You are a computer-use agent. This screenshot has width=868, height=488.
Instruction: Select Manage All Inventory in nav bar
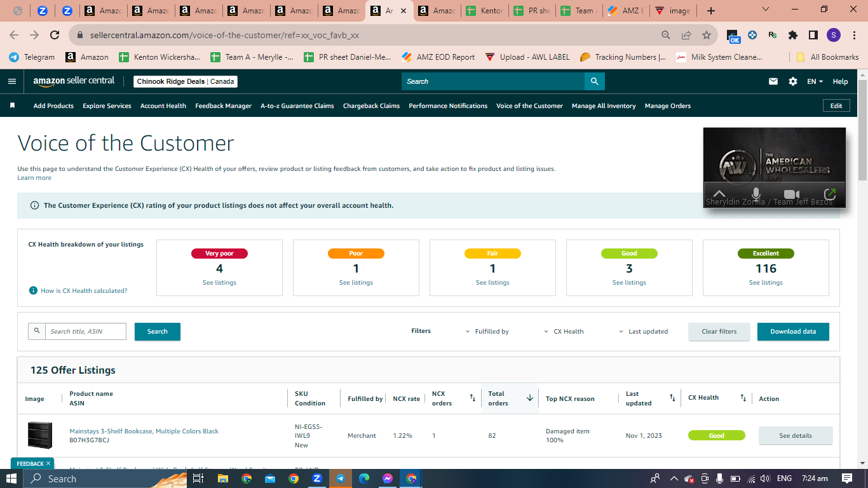point(604,105)
